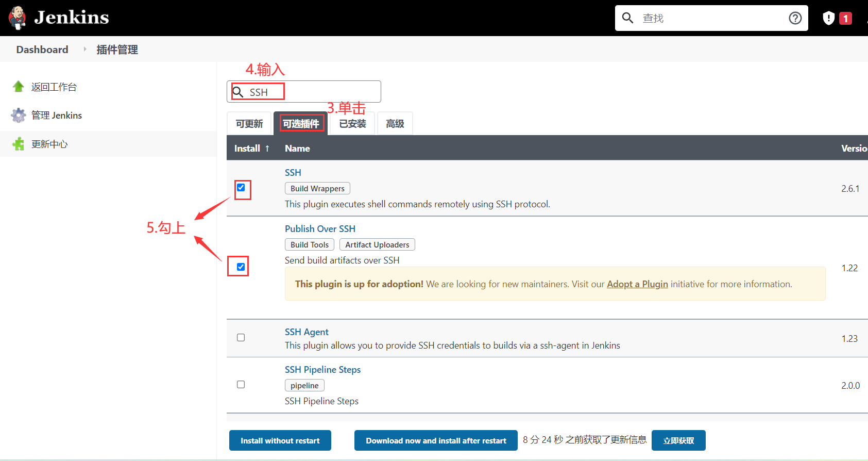
Task: Open the SSH Agent plugin link
Action: (307, 332)
